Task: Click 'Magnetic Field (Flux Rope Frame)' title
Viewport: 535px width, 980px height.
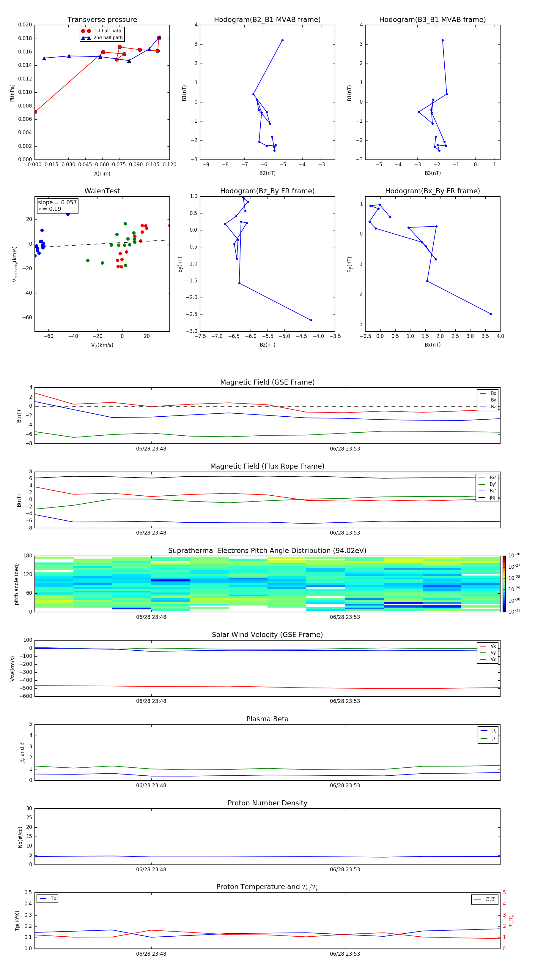Action: point(267,467)
